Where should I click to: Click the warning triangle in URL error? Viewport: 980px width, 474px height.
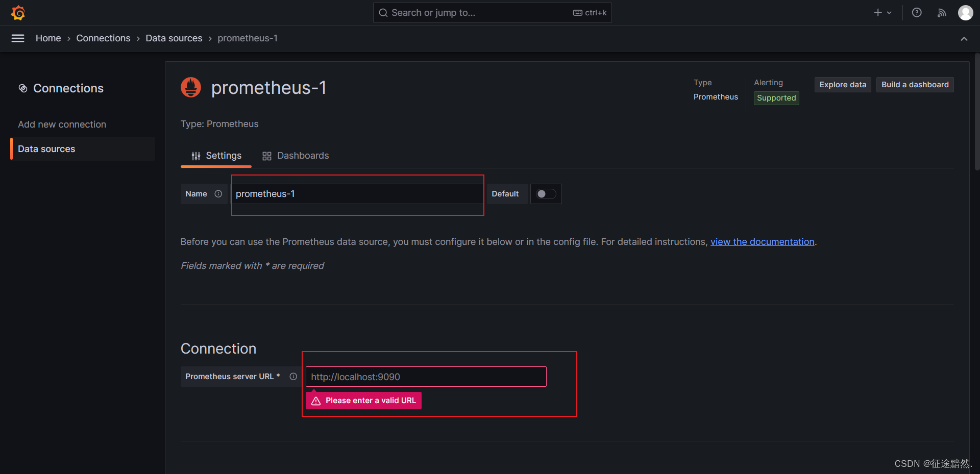(316, 401)
